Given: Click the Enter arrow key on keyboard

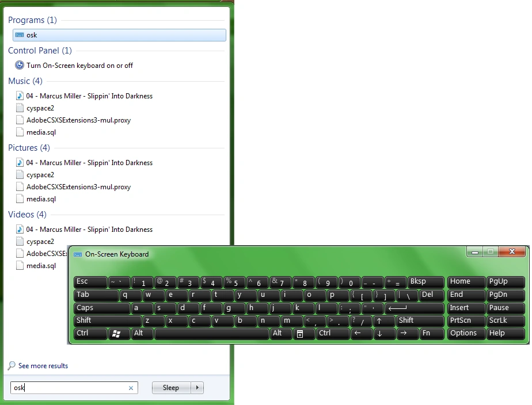Looking at the screenshot, I should click(x=415, y=308).
